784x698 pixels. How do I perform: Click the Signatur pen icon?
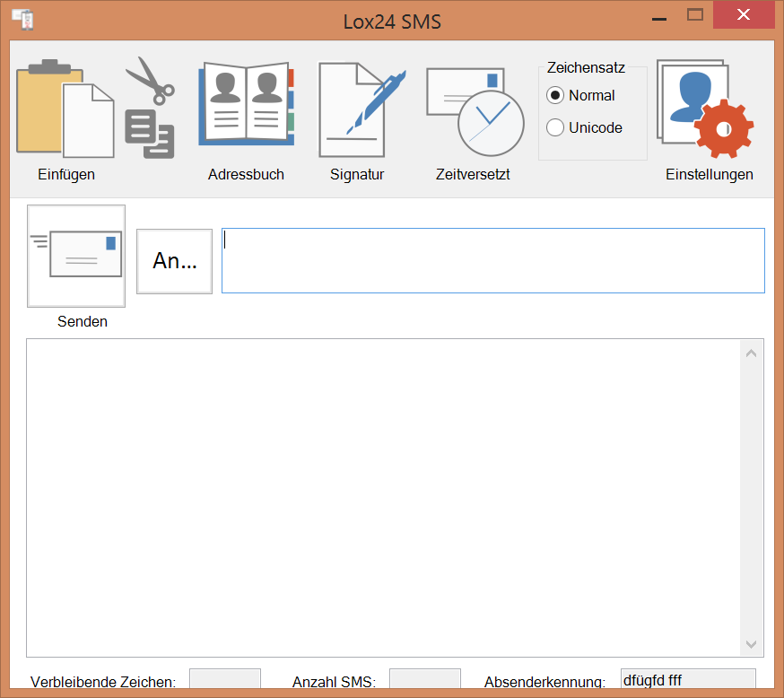click(362, 109)
